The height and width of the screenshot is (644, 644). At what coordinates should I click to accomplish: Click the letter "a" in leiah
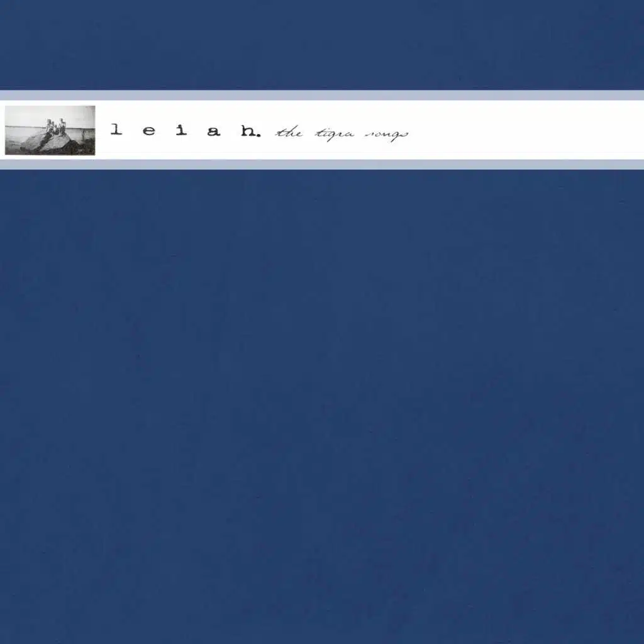point(214,131)
